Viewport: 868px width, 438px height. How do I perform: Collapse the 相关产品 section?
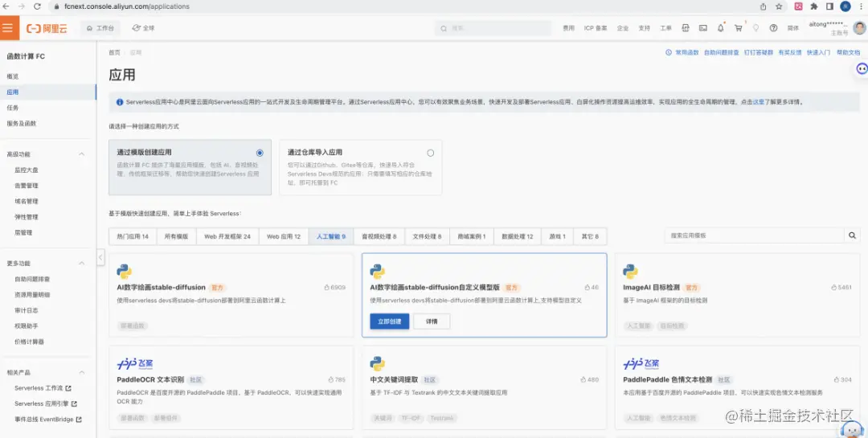(x=81, y=373)
